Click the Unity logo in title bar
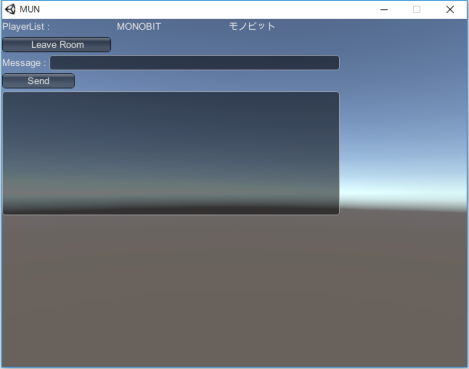The image size is (469, 369). pos(10,9)
